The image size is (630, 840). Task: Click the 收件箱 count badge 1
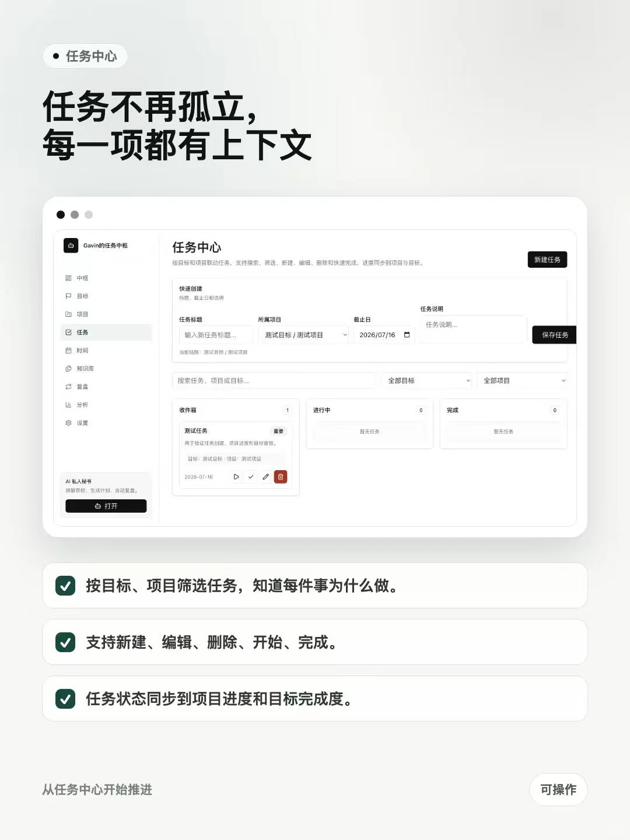click(288, 410)
